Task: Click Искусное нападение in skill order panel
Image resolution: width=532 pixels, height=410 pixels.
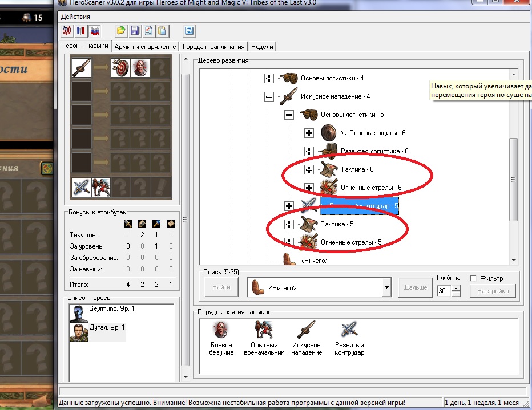Action: [x=307, y=339]
